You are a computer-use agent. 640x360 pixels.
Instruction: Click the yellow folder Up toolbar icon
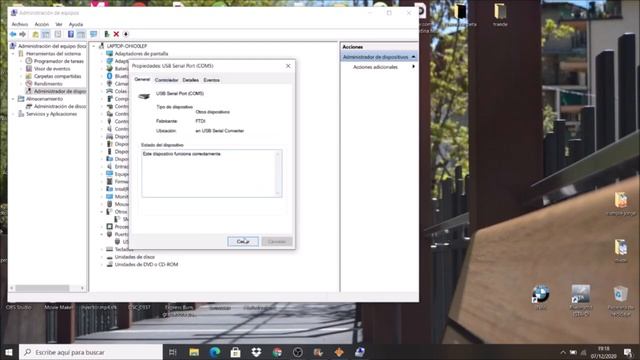tap(36, 34)
